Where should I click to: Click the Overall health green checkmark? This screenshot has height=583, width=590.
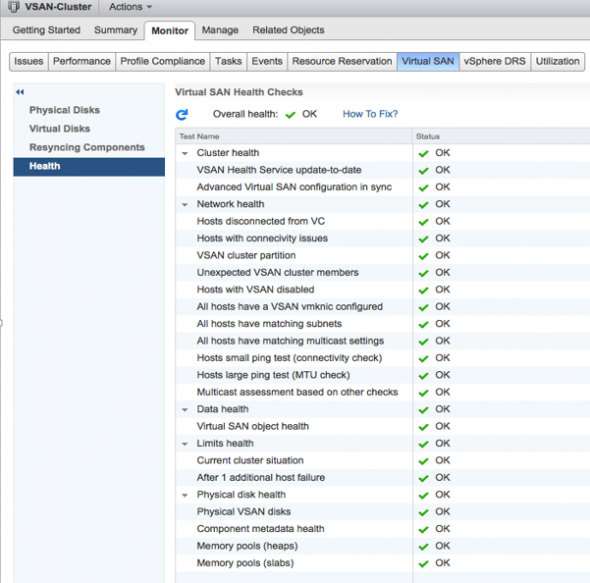[x=290, y=115]
